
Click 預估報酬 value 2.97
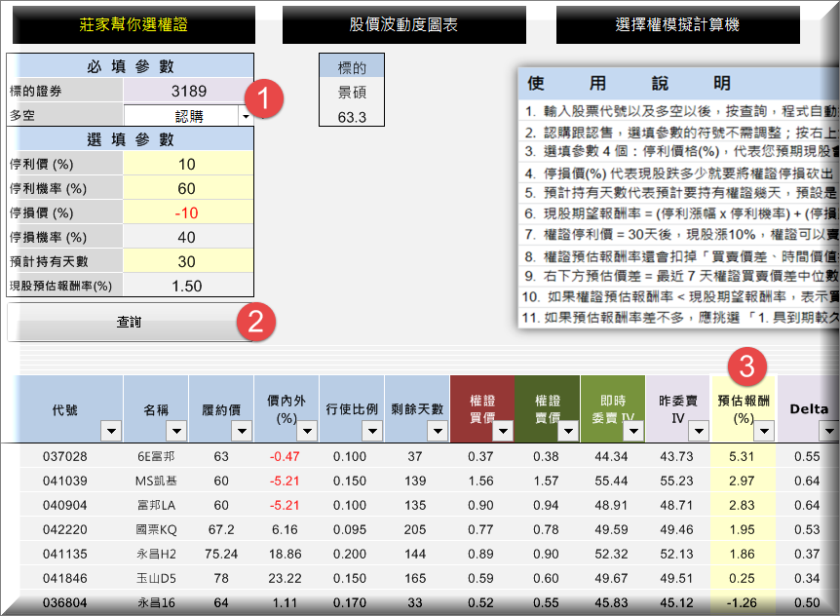pos(742,481)
